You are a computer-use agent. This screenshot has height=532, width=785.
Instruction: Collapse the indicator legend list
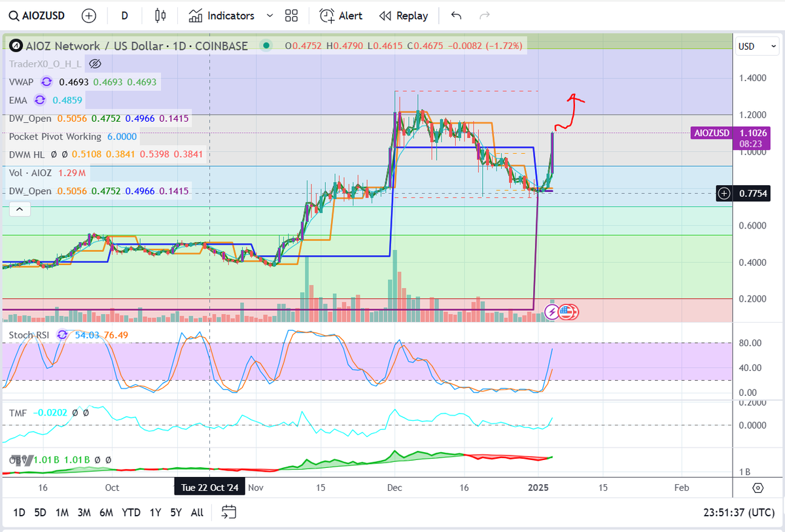pos(19,209)
